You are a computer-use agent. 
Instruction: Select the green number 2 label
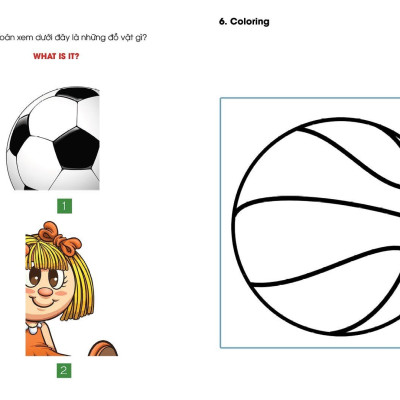(x=64, y=370)
